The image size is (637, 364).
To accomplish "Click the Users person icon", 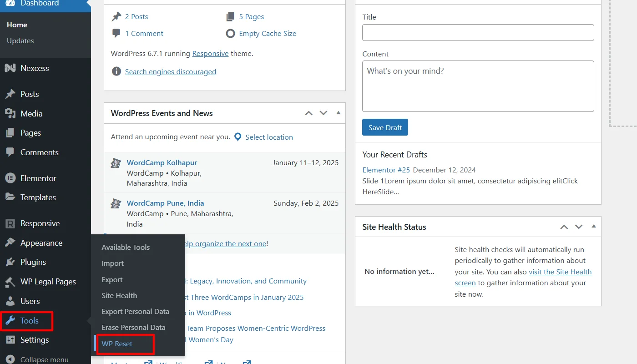I will (x=10, y=301).
